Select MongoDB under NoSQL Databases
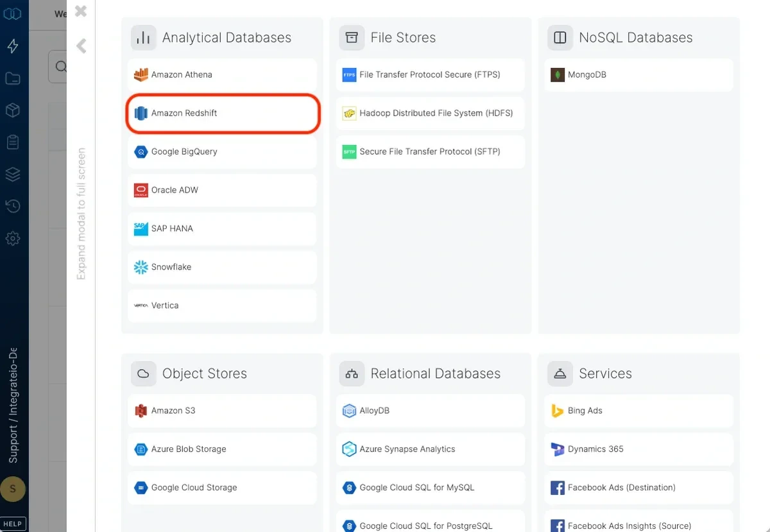The height and width of the screenshot is (532, 770). tap(638, 74)
